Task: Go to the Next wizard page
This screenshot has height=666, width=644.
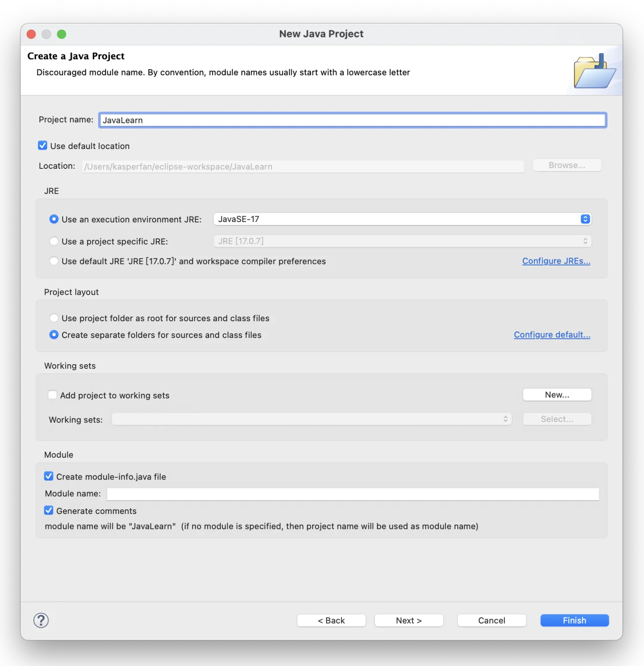Action: click(x=409, y=620)
